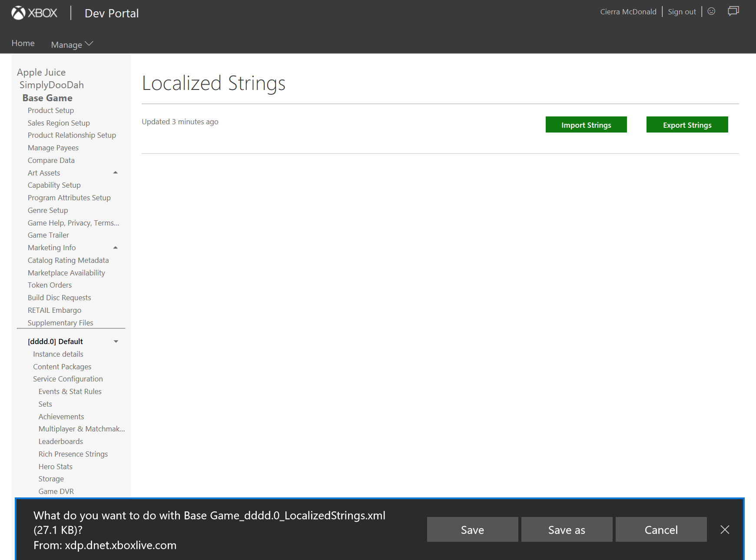
Task: Click the Export Strings button
Action: point(687,125)
